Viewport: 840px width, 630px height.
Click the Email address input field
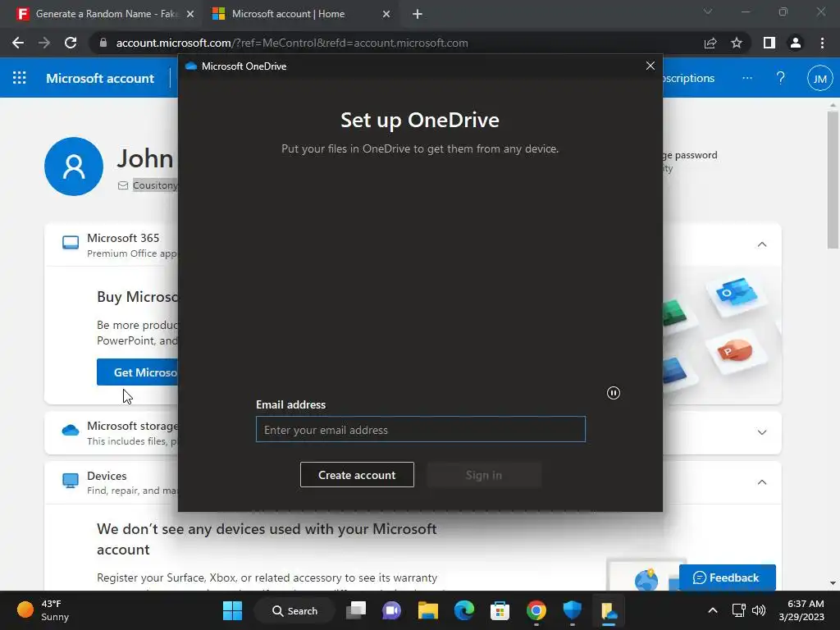(x=421, y=430)
